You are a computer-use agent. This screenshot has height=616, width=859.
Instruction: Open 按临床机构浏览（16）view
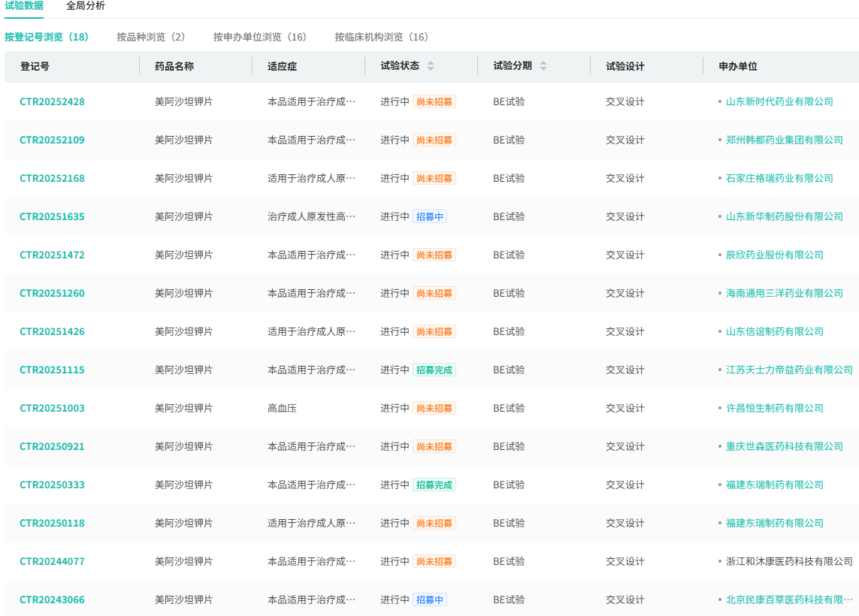coord(382,37)
